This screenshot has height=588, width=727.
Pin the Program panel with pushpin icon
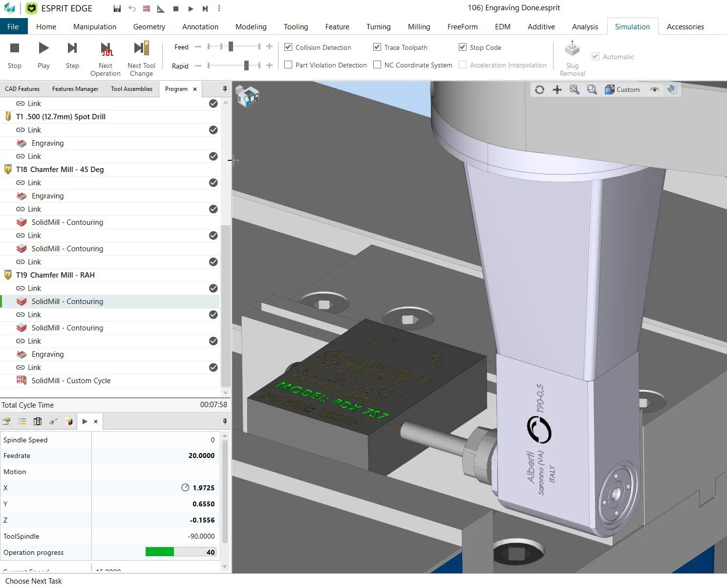(x=225, y=89)
